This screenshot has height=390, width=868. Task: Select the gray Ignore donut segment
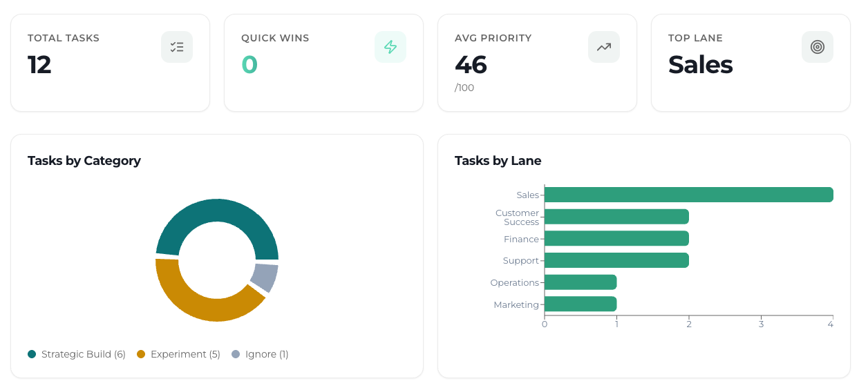coord(265,276)
